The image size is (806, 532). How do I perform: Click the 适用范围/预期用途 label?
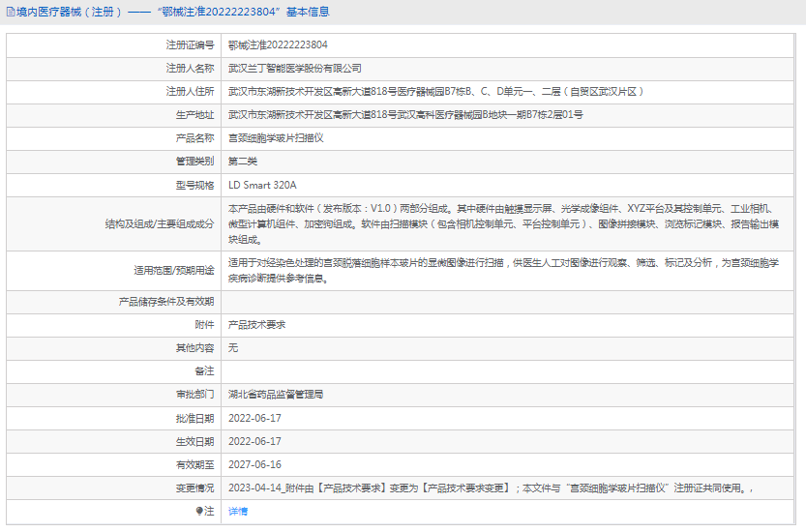[174, 271]
